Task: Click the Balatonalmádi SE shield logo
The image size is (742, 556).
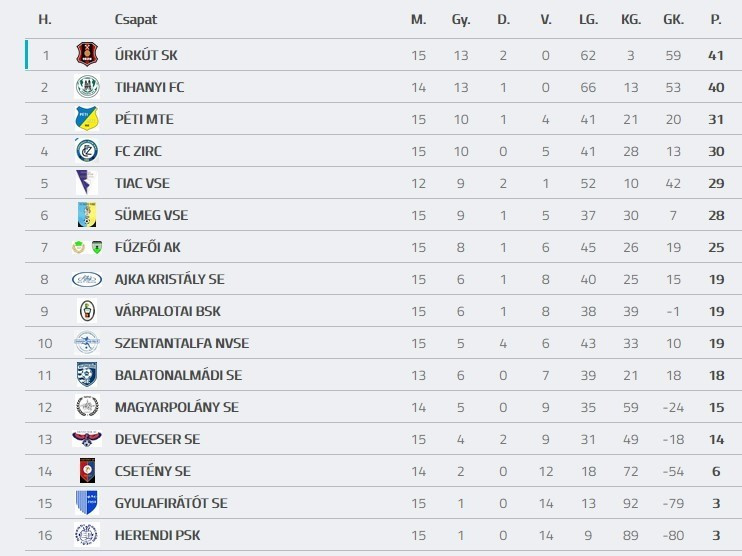Action: click(x=87, y=375)
